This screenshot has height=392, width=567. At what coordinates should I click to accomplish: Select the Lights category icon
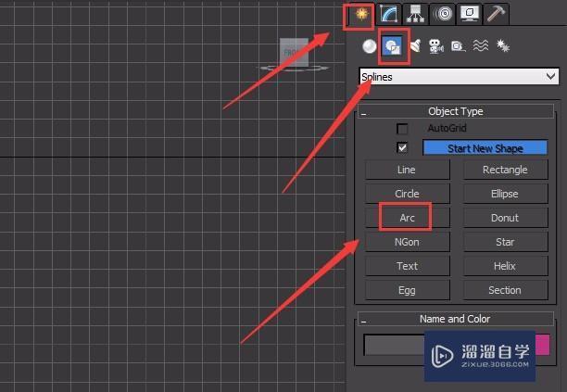415,46
